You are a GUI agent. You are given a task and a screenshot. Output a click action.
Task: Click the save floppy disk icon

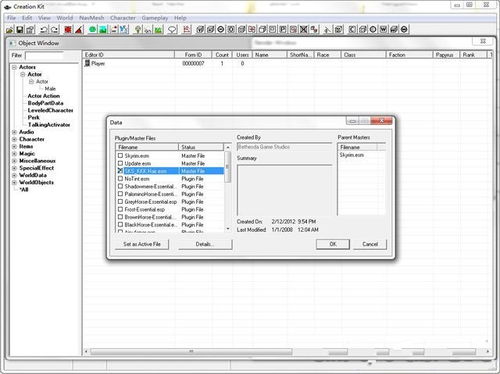point(20,30)
